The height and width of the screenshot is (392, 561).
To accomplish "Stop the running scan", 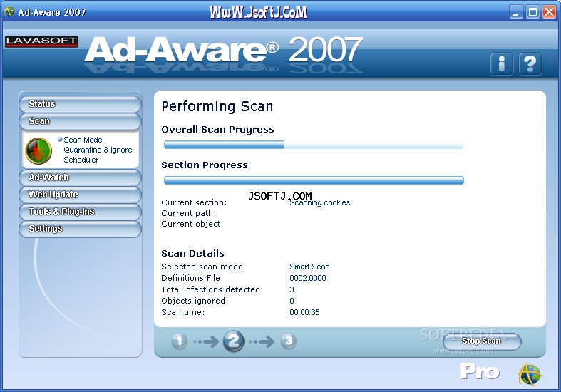I will coord(482,341).
